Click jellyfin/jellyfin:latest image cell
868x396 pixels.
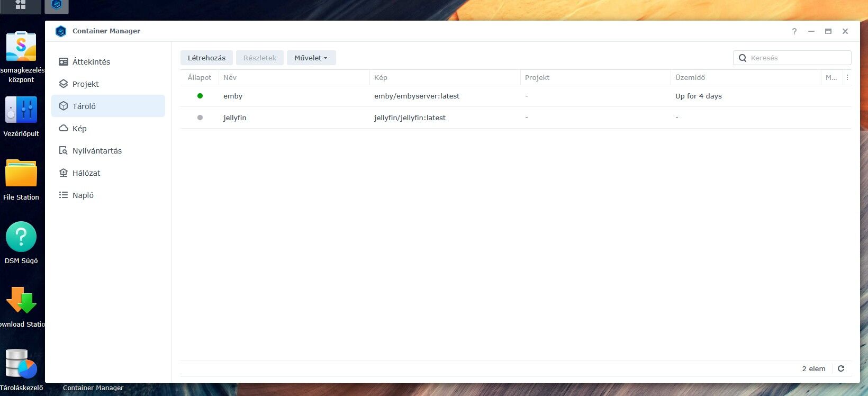coord(410,118)
